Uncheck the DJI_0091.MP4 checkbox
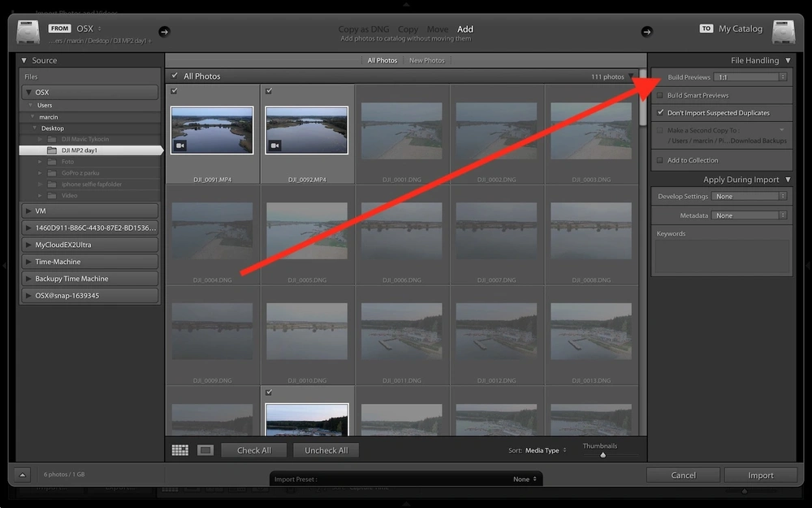 tap(175, 91)
